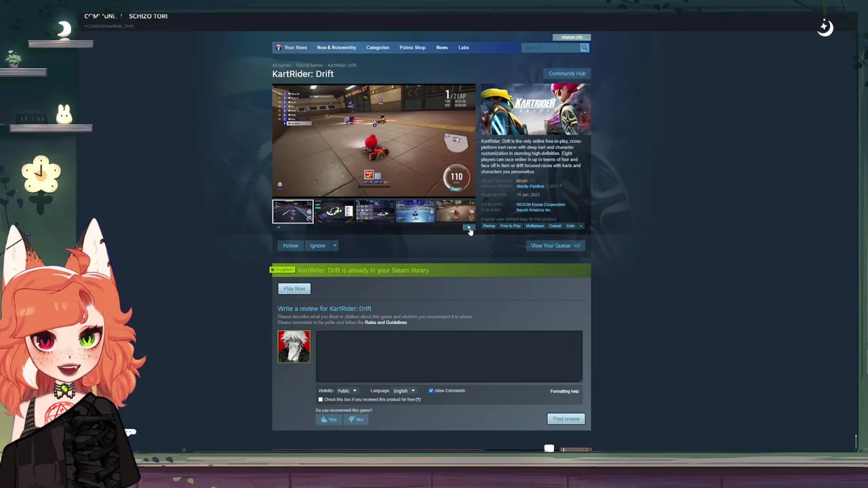Image resolution: width=868 pixels, height=488 pixels.
Task: Select the second screenshot thumbnail
Action: click(334, 211)
